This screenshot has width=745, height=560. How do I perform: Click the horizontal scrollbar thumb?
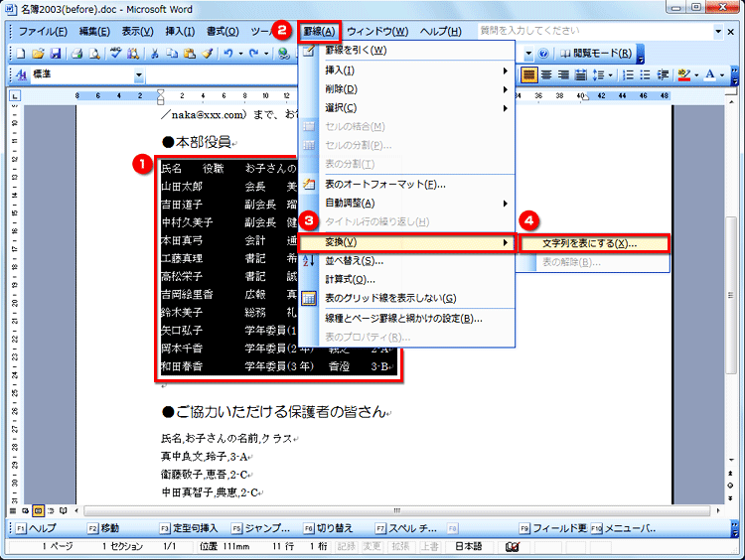[x=397, y=511]
